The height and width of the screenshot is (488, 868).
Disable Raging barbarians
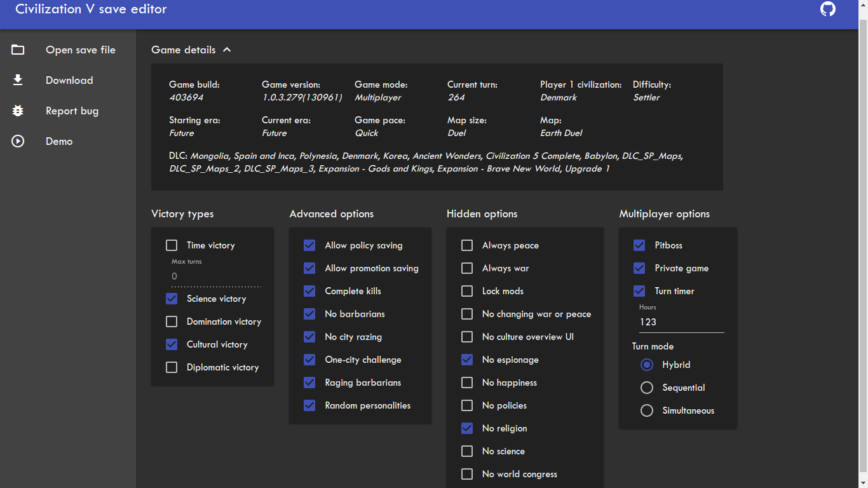click(x=309, y=383)
